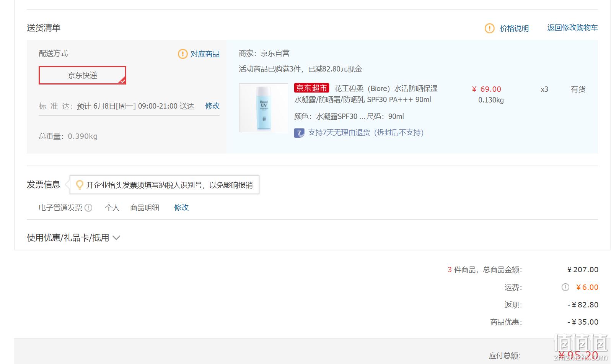Click the 电子普通发票 invoice type text

(60, 208)
